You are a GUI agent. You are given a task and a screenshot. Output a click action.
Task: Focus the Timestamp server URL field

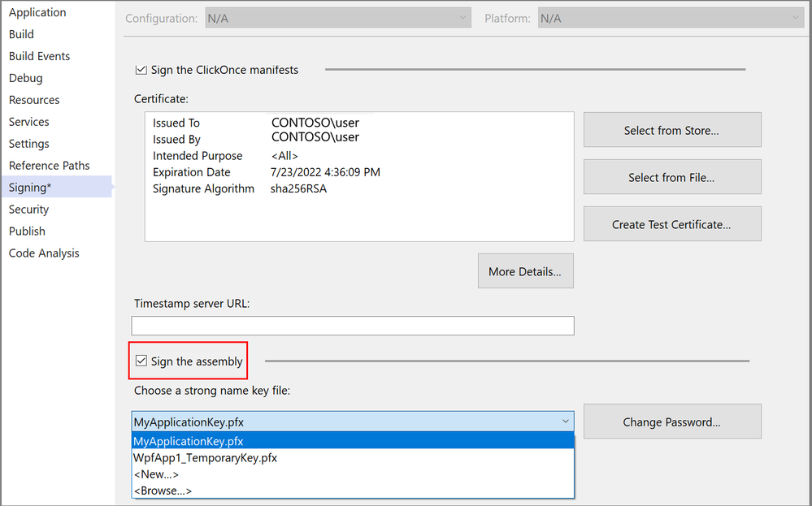pos(353,326)
